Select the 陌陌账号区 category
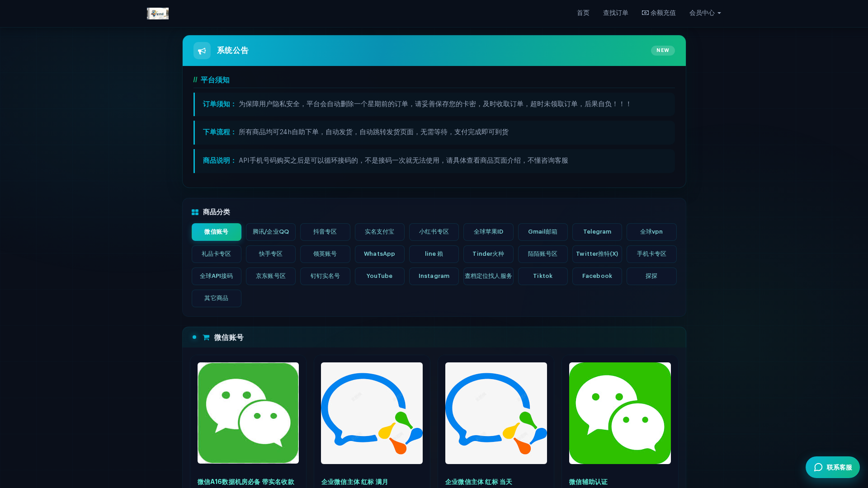 coord(543,254)
